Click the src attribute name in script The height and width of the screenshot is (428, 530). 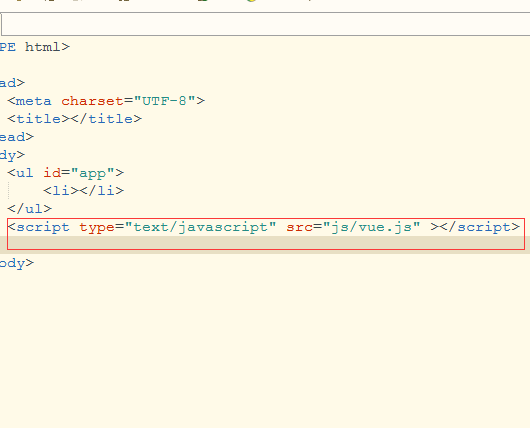[x=300, y=227]
